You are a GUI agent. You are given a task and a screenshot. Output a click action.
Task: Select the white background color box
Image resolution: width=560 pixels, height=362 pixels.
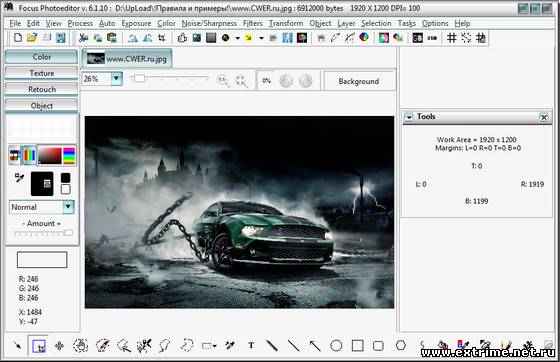point(65,189)
